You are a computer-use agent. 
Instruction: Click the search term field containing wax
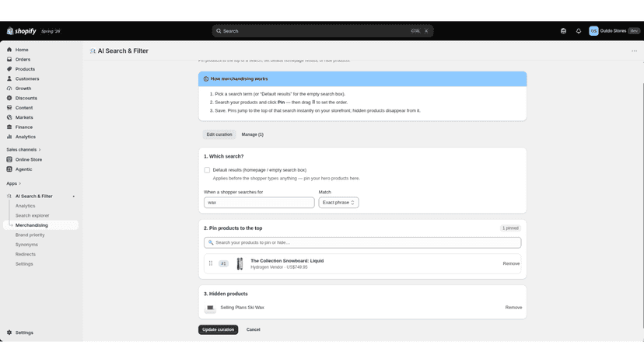(x=259, y=202)
